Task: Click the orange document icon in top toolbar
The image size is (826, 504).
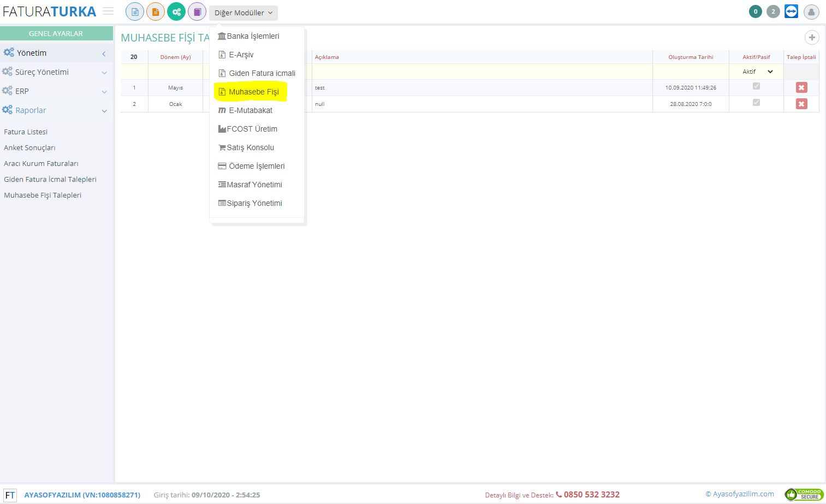Action: click(x=156, y=11)
